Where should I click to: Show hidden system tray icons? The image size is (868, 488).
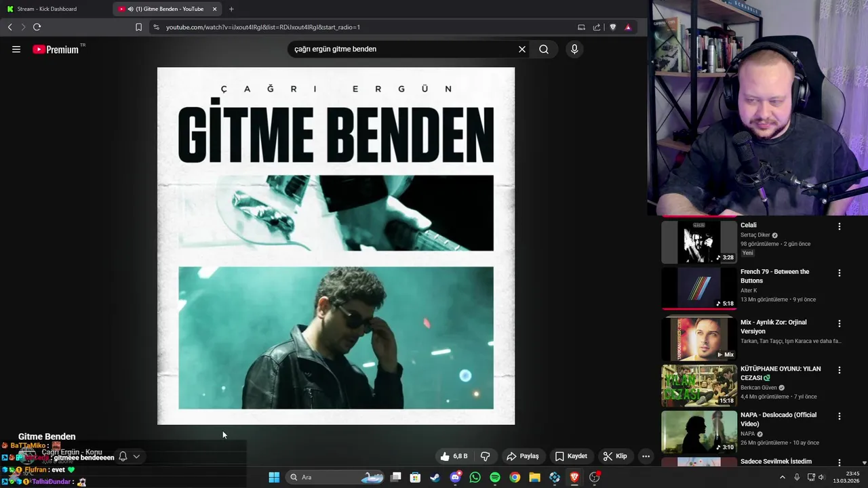pos(782,477)
